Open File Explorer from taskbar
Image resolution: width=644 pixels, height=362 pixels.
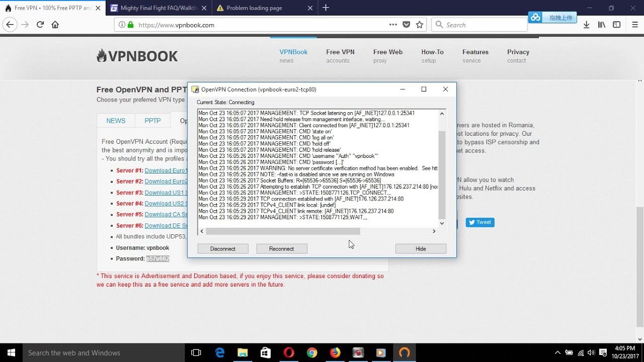tap(243, 352)
